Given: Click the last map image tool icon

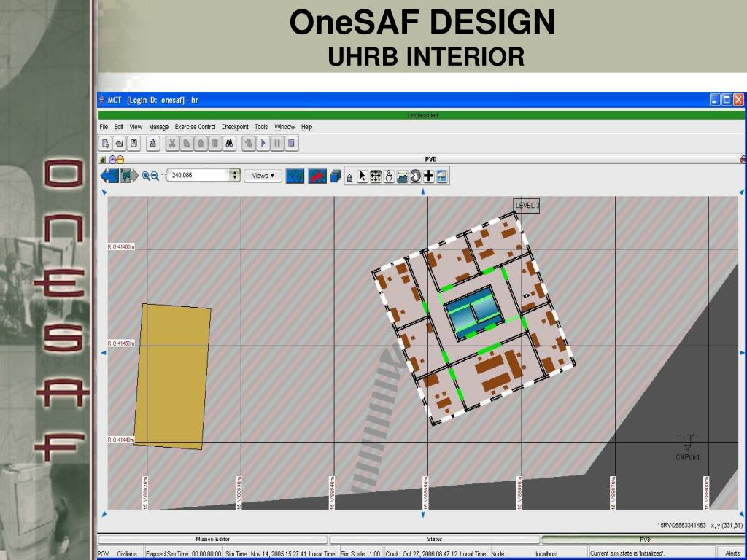Looking at the screenshot, I should pyautogui.click(x=442, y=176).
